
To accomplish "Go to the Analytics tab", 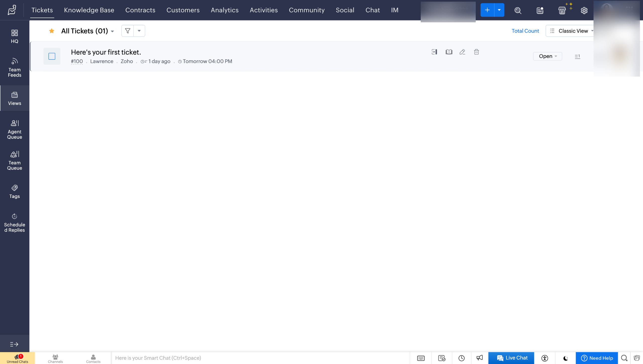I will pyautogui.click(x=225, y=10).
